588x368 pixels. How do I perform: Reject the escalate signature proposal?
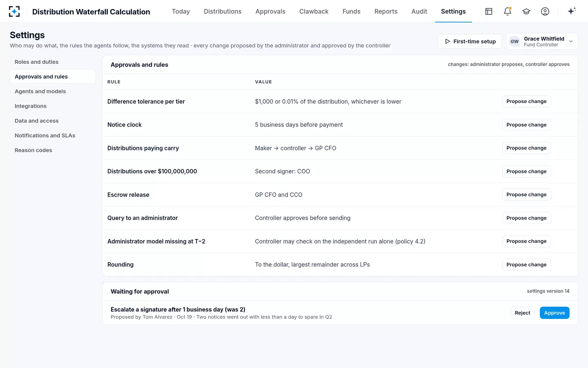tap(522, 313)
